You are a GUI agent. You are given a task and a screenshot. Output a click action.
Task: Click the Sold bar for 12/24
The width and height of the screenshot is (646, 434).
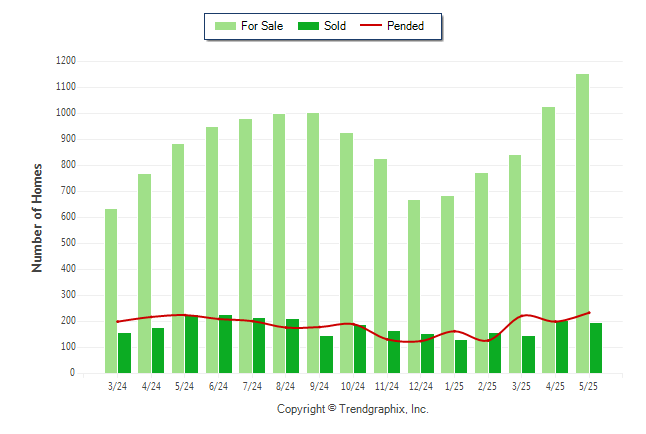click(x=427, y=354)
